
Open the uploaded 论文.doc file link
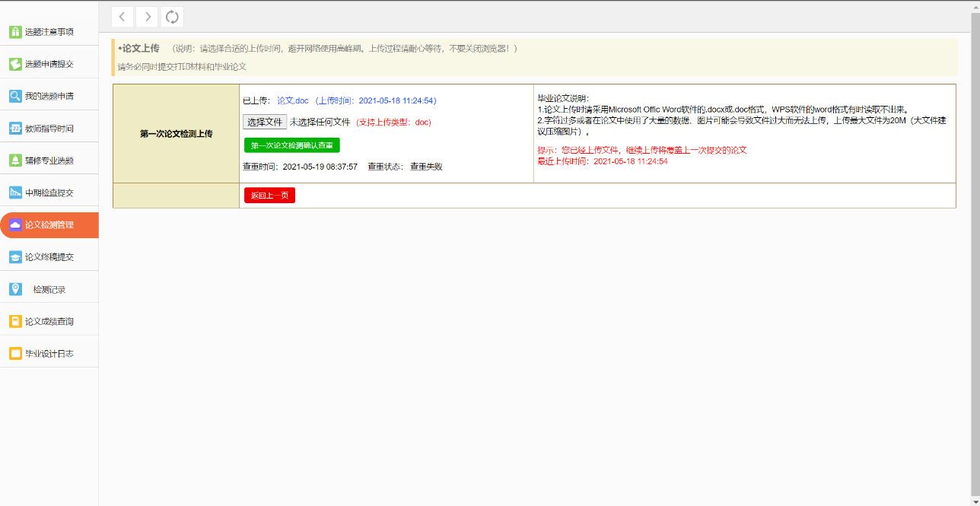(292, 100)
